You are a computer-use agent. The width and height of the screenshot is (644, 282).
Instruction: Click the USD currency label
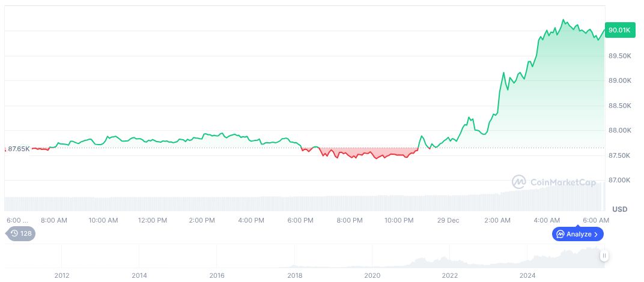pyautogui.click(x=619, y=209)
